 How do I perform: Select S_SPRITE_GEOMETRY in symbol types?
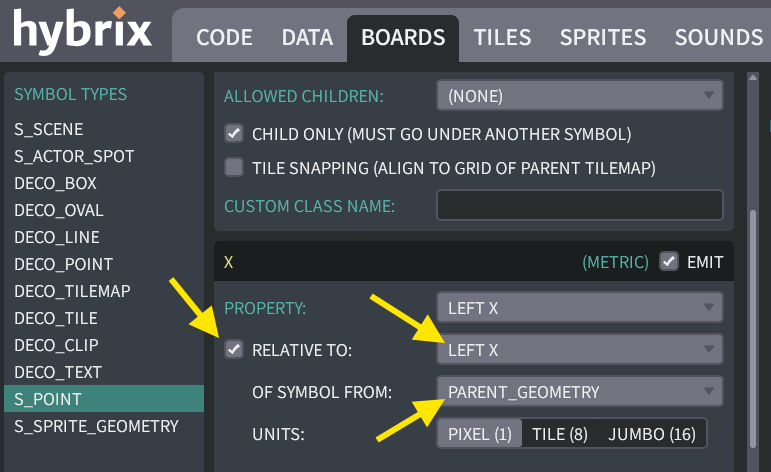(96, 426)
